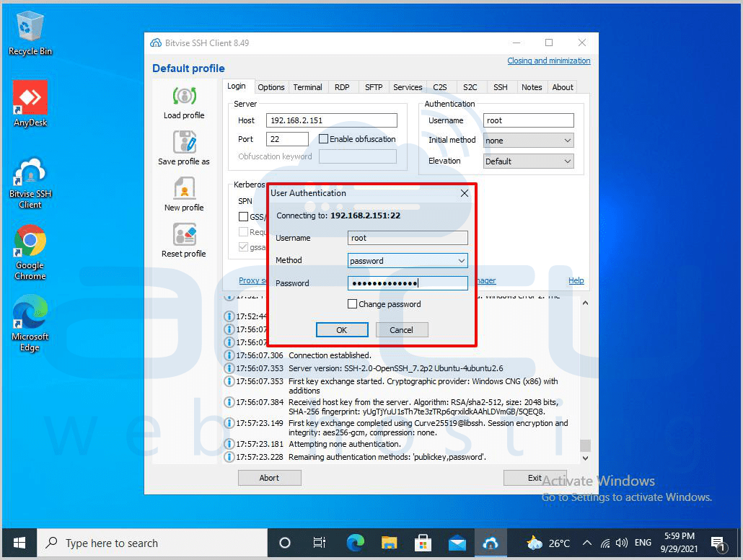743x560 pixels.
Task: Switch to the C2S tab
Action: (440, 87)
